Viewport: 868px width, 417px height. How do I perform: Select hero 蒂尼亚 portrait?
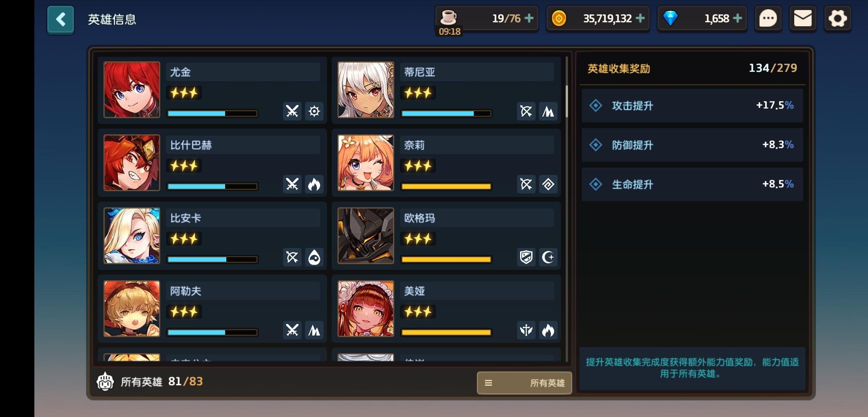(x=366, y=90)
